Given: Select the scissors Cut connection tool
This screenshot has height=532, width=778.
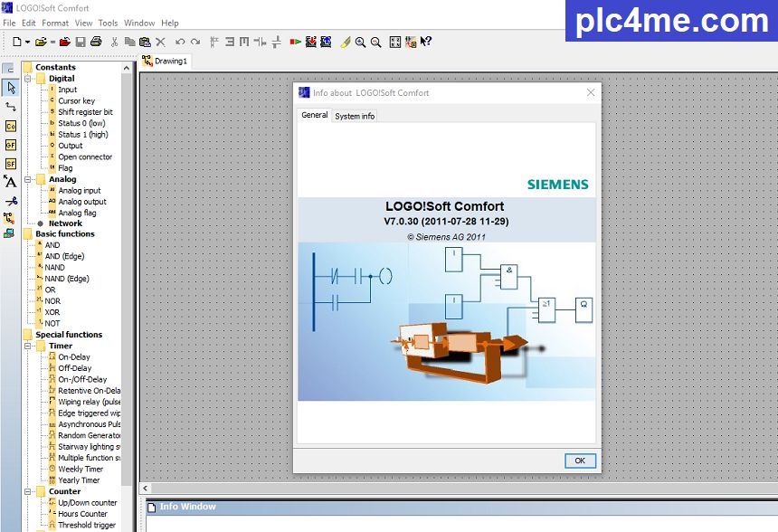Looking at the screenshot, I should pos(10,201).
